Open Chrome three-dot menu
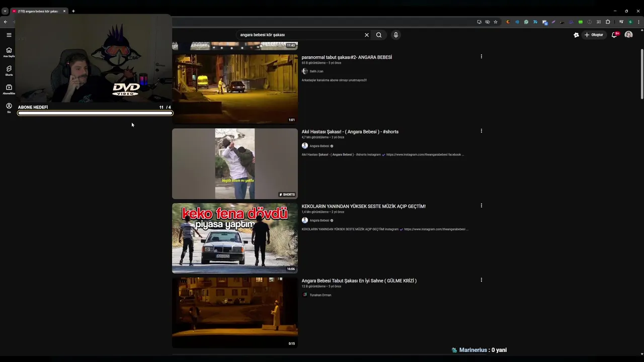Screen dimensions: 644x362 click(638, 22)
